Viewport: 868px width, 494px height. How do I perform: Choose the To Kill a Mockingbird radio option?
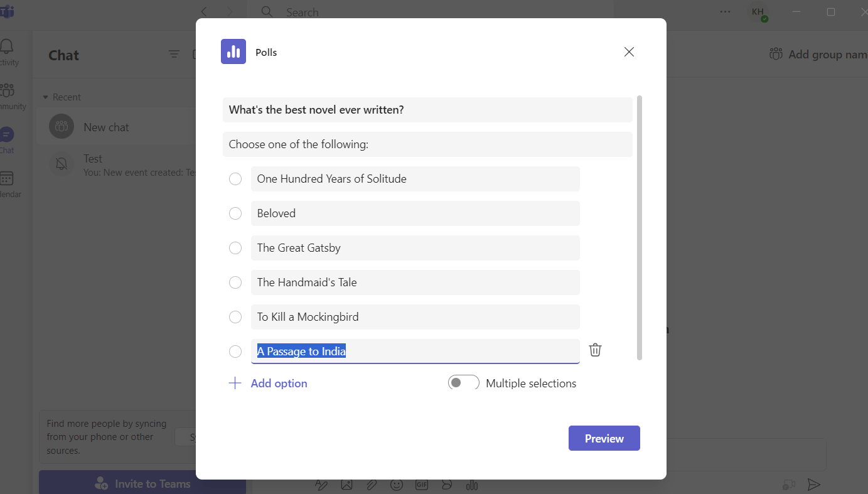[x=235, y=317]
